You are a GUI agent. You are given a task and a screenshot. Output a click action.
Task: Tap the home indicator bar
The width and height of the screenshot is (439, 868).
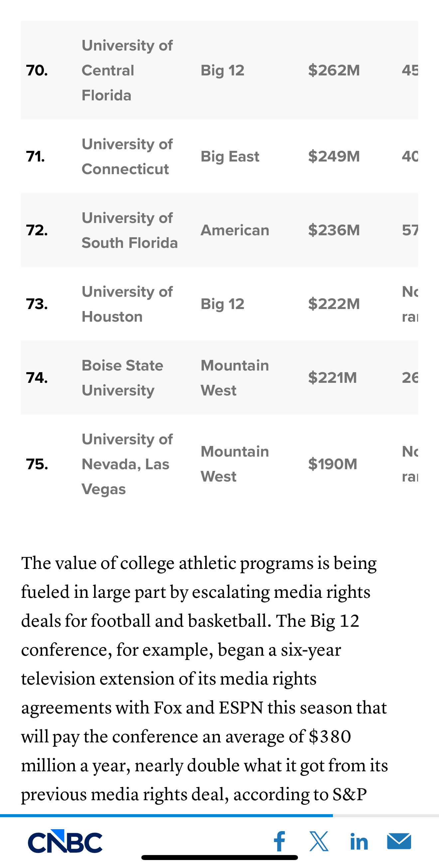219,858
